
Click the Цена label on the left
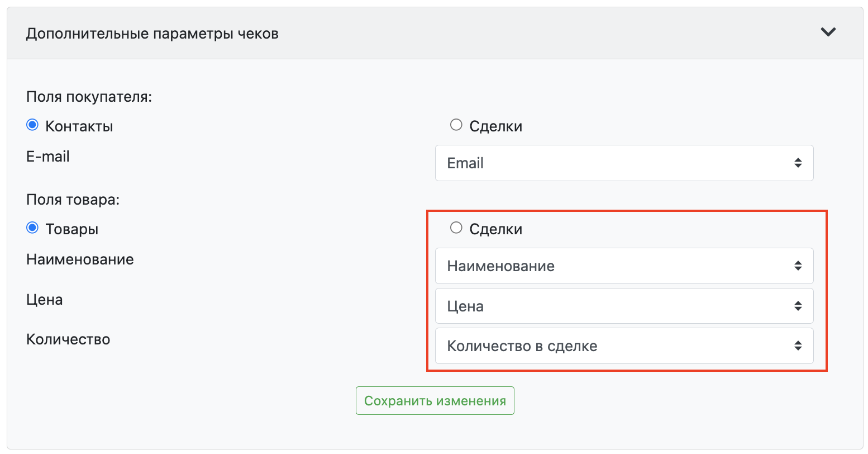pyautogui.click(x=45, y=300)
